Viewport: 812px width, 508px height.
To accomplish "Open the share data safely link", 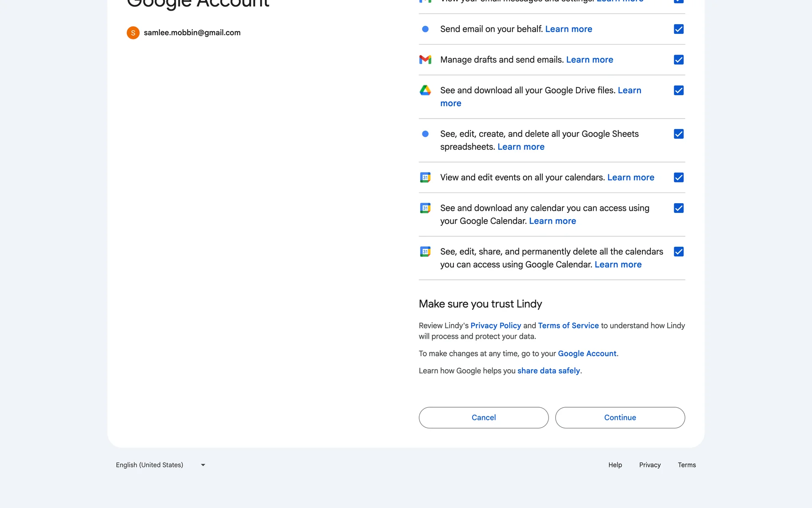I will click(x=549, y=371).
